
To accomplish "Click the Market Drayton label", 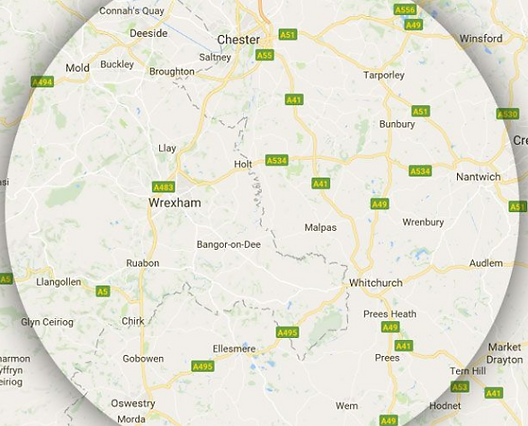I will coord(504,354).
